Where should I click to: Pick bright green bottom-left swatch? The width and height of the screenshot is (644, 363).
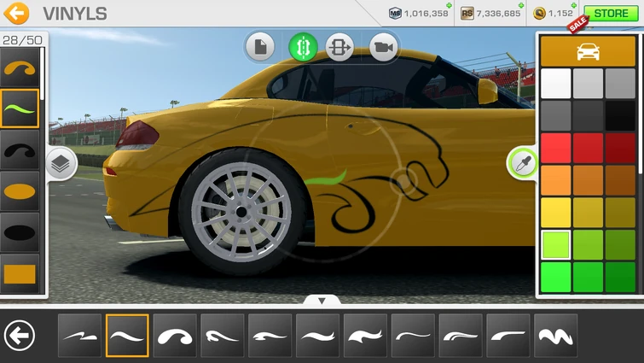tap(555, 277)
